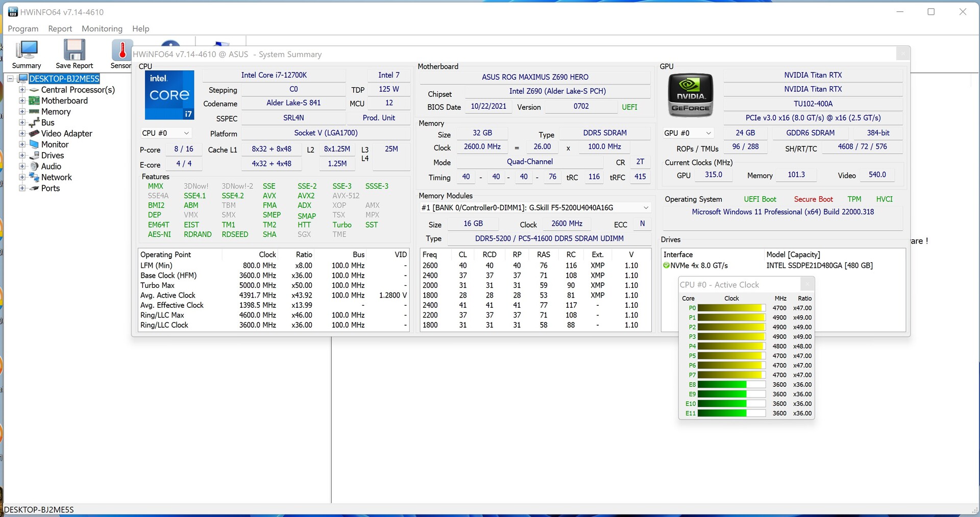This screenshot has width=980, height=517.
Task: Click the green NVMe drive status icon
Action: pyautogui.click(x=666, y=265)
